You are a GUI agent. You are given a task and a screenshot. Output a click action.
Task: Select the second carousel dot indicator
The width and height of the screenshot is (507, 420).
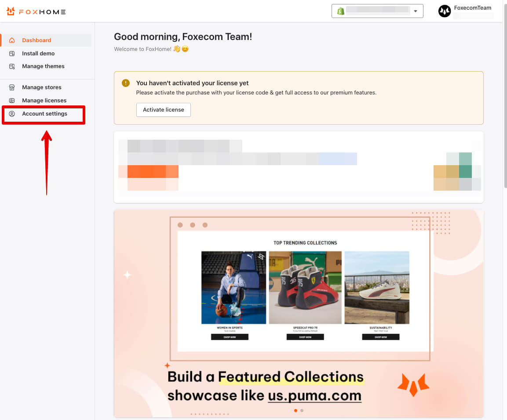coord(302,411)
